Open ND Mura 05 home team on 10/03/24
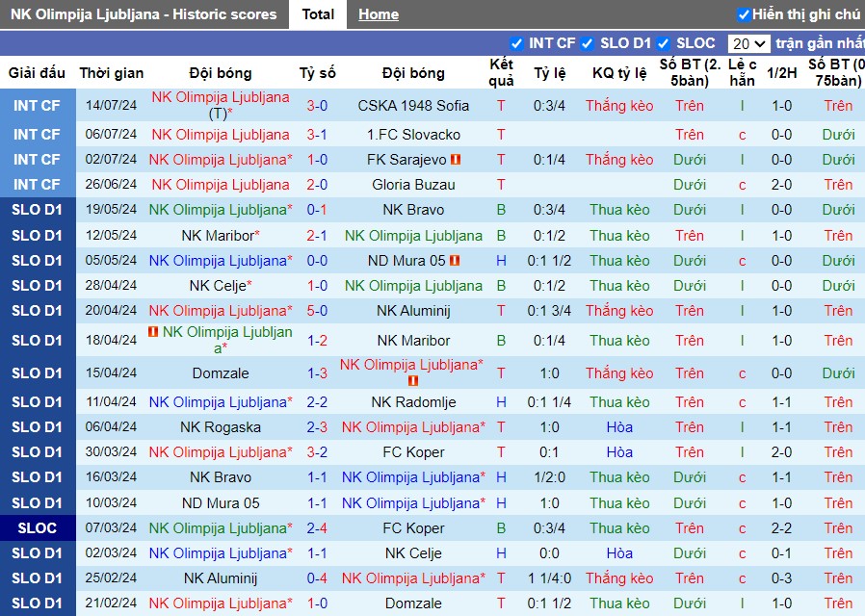 [221, 503]
